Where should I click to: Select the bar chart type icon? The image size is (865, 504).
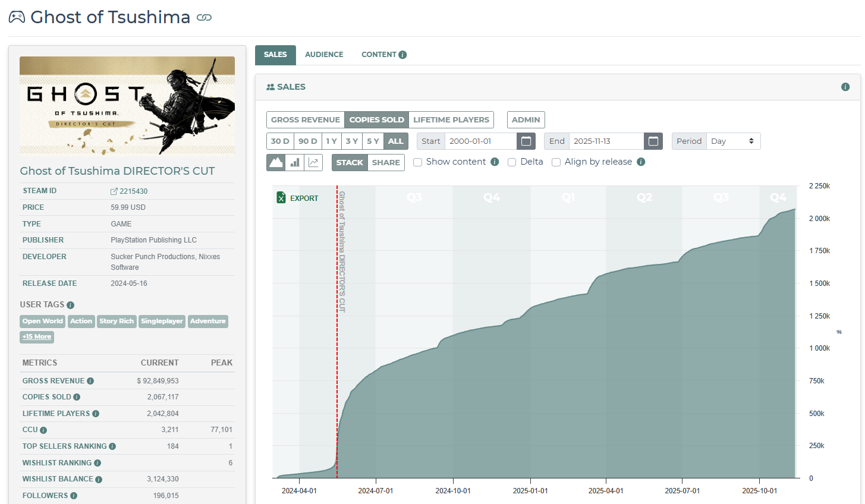[x=295, y=162]
